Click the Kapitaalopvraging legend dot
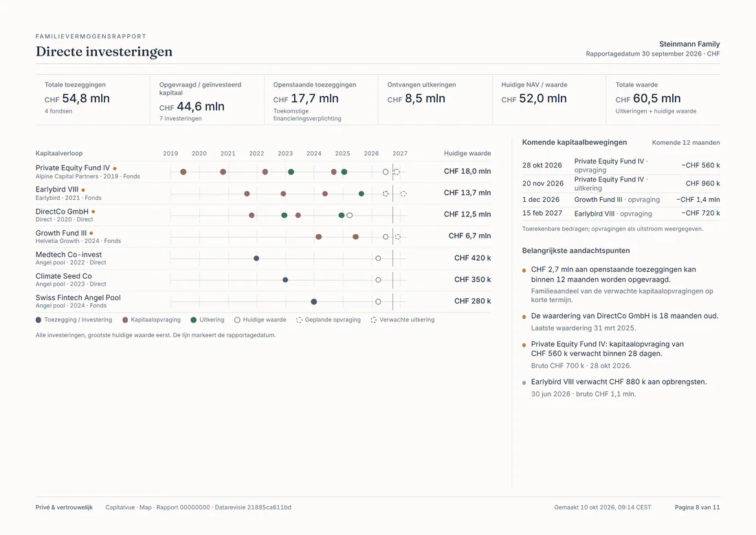756x535 pixels. pos(125,320)
